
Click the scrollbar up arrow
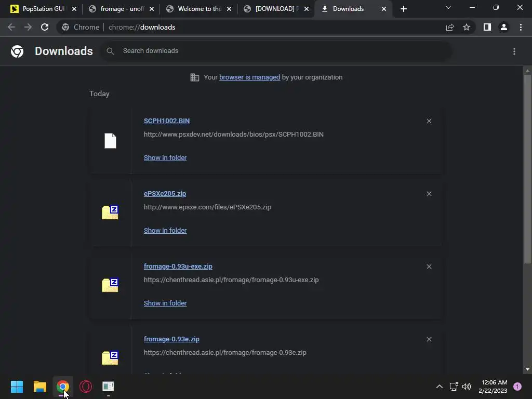(527, 71)
